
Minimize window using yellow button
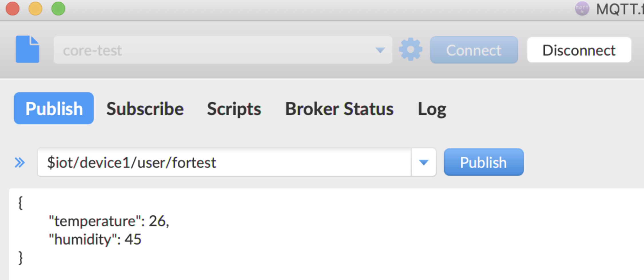pos(35,9)
